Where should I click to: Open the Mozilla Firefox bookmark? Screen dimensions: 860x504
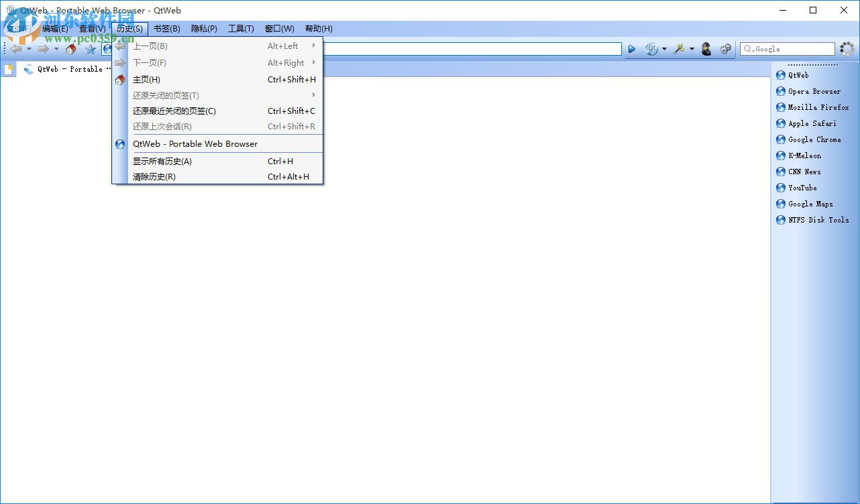tap(818, 107)
